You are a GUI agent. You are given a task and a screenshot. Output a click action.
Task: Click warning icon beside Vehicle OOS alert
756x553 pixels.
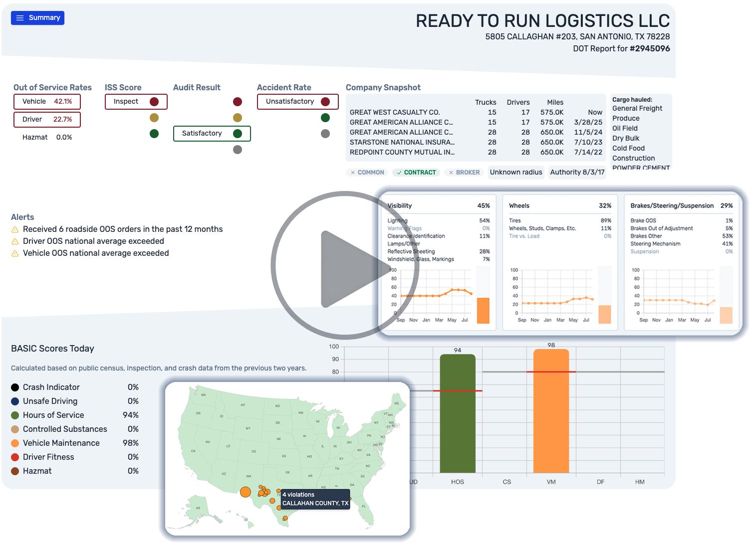pyautogui.click(x=15, y=253)
